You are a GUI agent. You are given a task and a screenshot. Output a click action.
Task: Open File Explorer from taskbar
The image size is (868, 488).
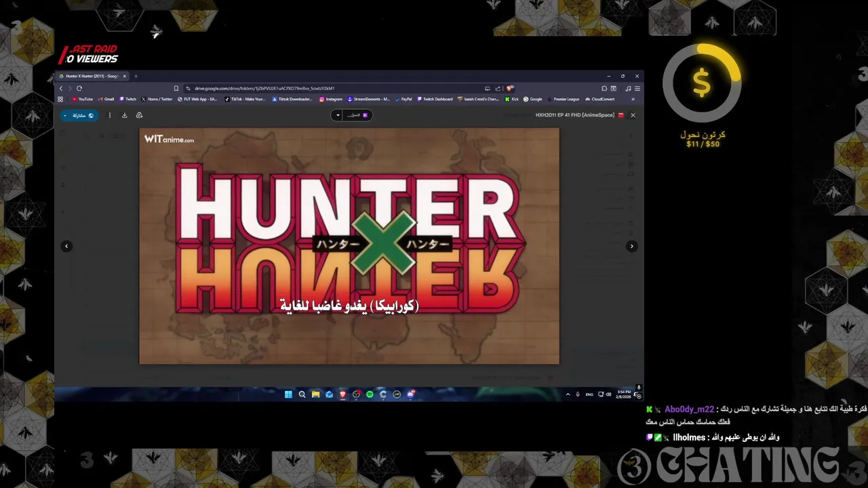tap(315, 394)
